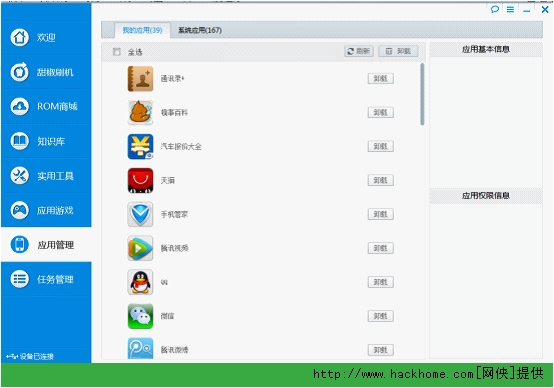Image resolution: width=554 pixels, height=388 pixels.
Task: Click the 微信 WeChat app icon
Action: click(x=140, y=316)
